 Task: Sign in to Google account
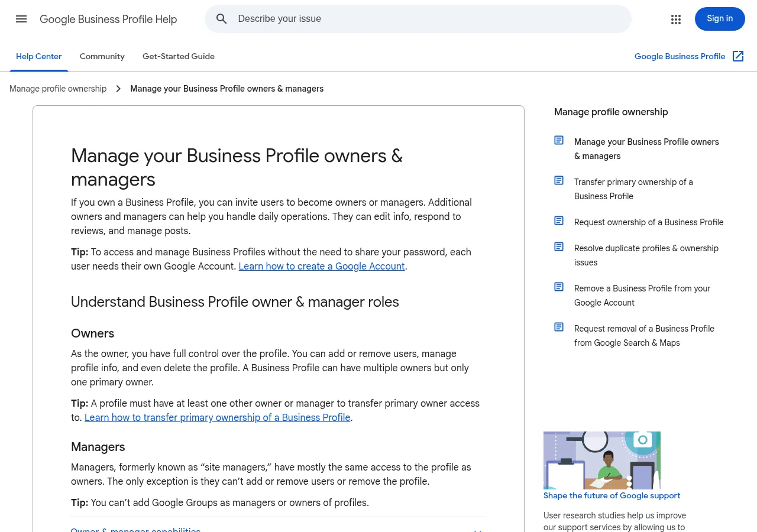pyautogui.click(x=720, y=19)
